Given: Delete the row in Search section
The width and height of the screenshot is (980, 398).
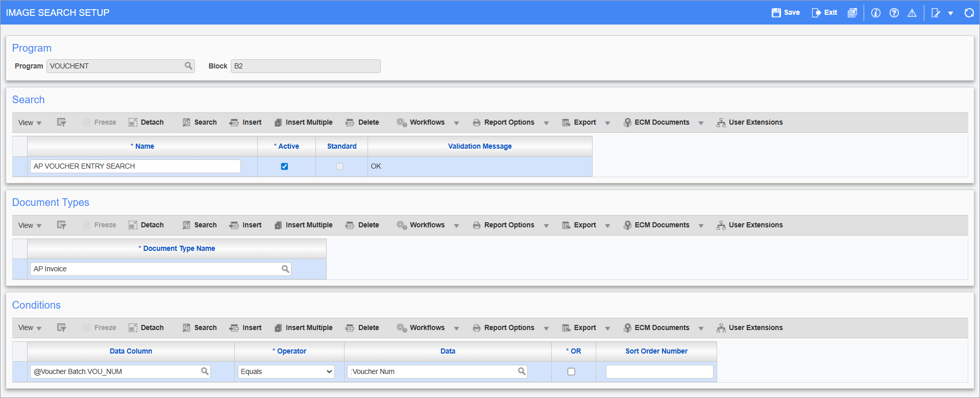Looking at the screenshot, I should point(362,123).
